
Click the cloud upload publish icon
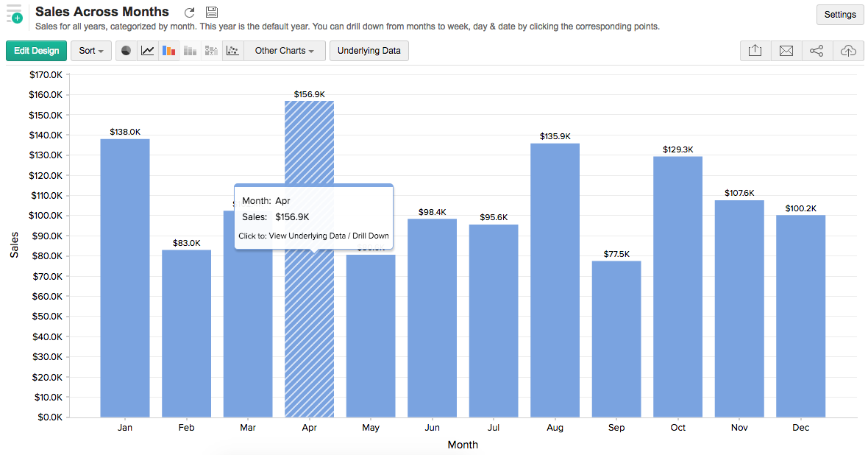click(x=848, y=51)
